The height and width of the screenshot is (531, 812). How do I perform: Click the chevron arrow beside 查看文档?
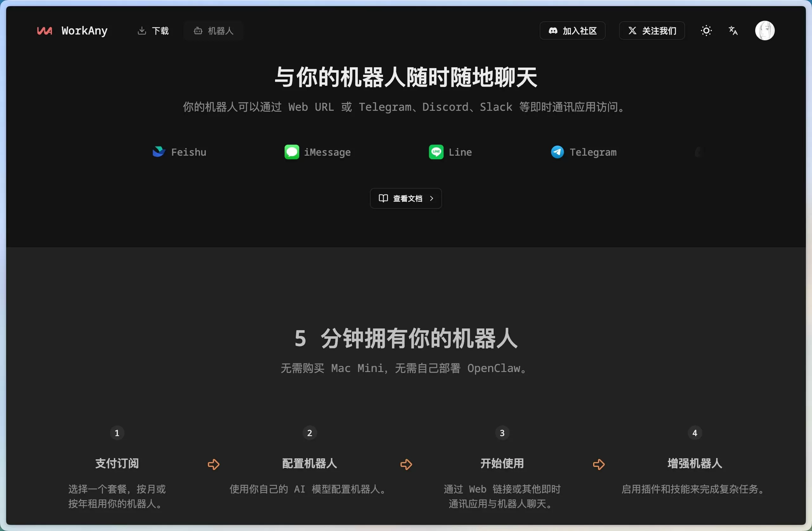tap(431, 198)
